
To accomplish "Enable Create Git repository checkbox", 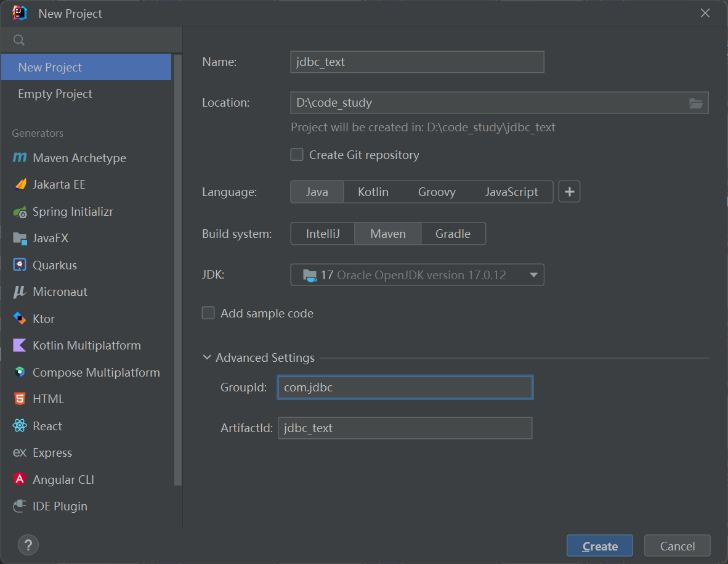I will click(x=297, y=155).
